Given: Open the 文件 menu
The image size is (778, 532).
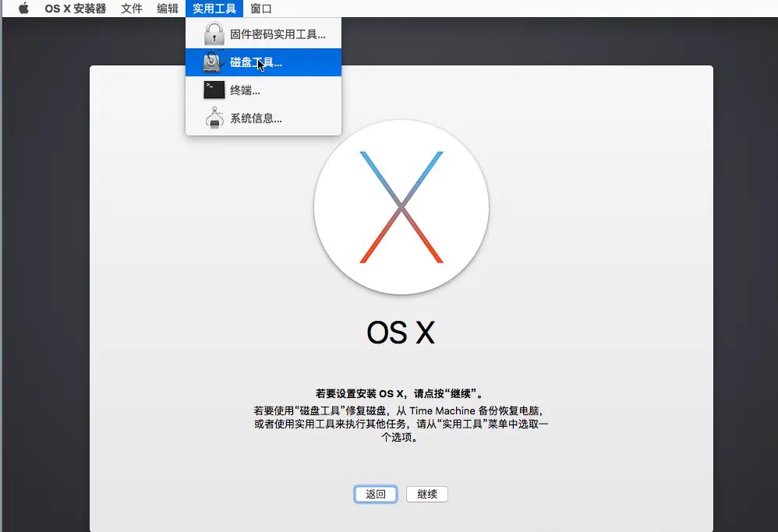Looking at the screenshot, I should tap(132, 9).
